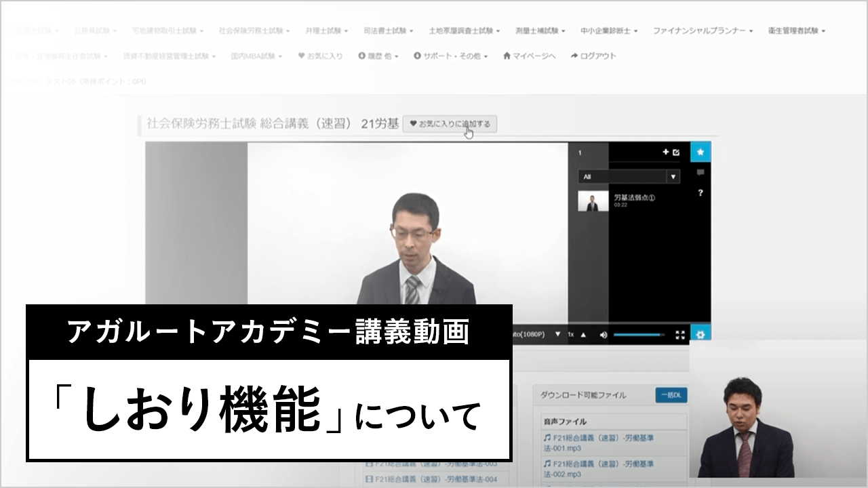Click お気に入りに追加する button
This screenshot has width=868, height=488.
tap(451, 124)
